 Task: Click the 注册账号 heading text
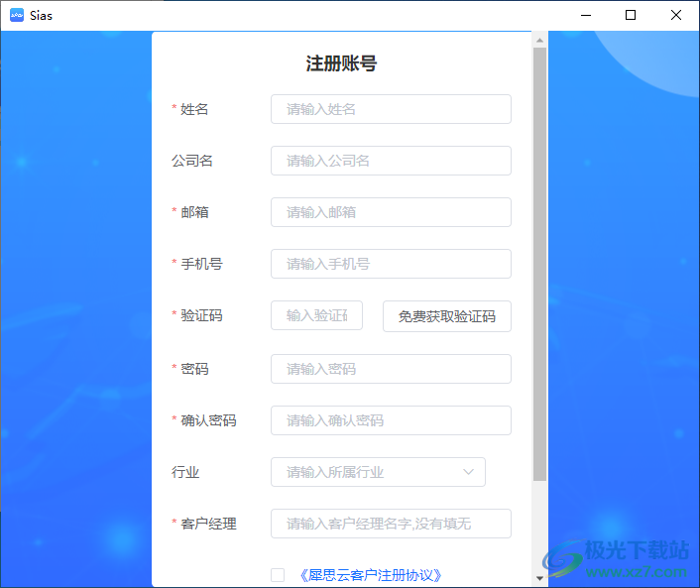(341, 63)
